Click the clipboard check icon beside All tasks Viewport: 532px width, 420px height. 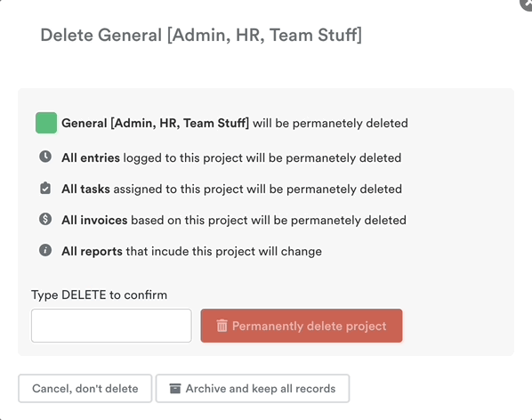point(45,188)
